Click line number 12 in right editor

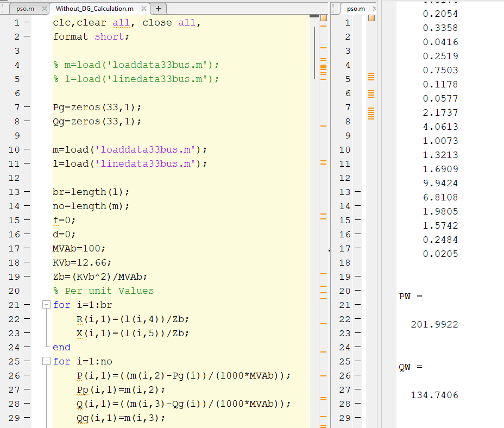[344, 178]
